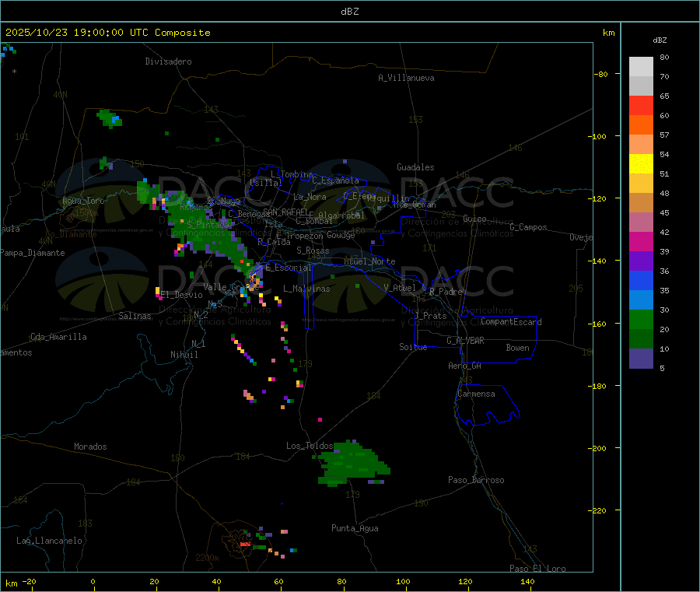
Task: Click the 0 tick on the bottom km axis
Action: tap(93, 581)
